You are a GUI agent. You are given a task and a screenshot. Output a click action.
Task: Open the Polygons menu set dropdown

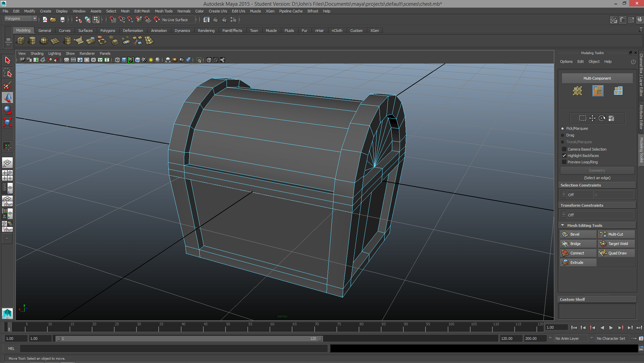pyautogui.click(x=20, y=19)
